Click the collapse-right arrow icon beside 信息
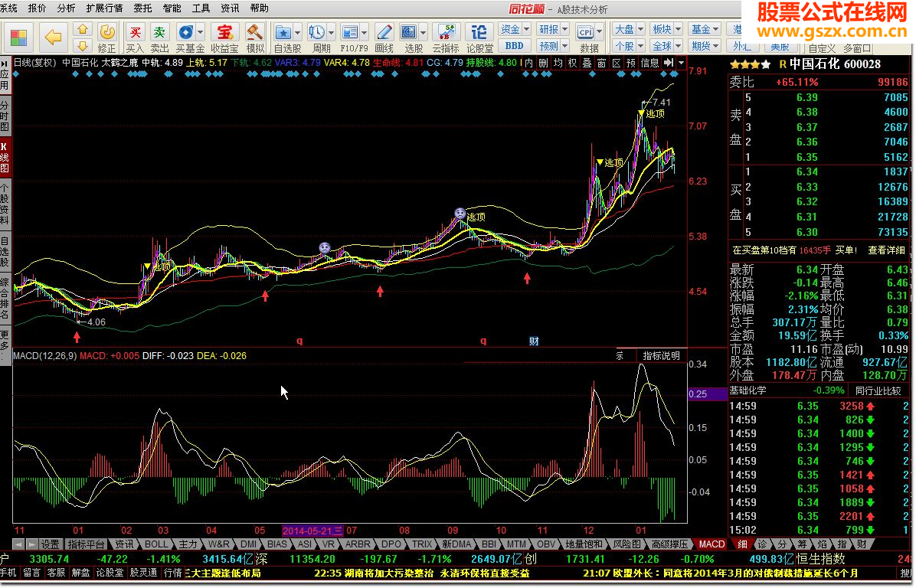 tap(669, 63)
